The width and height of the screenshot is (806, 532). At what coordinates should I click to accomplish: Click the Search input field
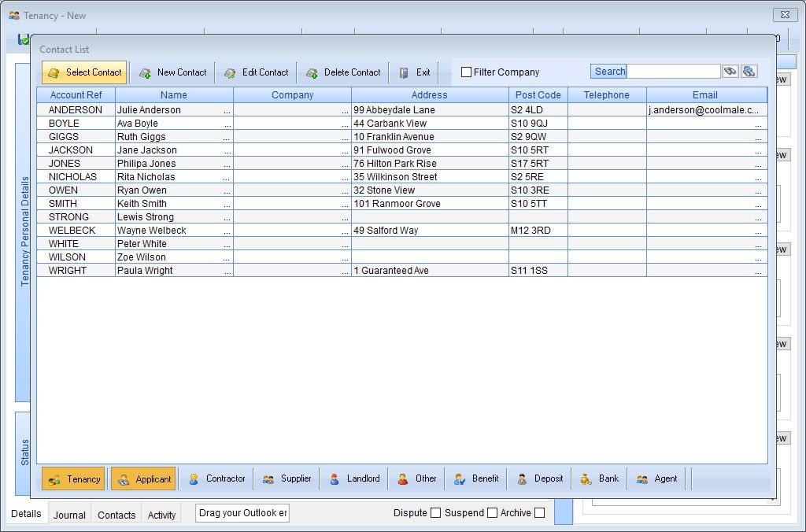tap(674, 72)
